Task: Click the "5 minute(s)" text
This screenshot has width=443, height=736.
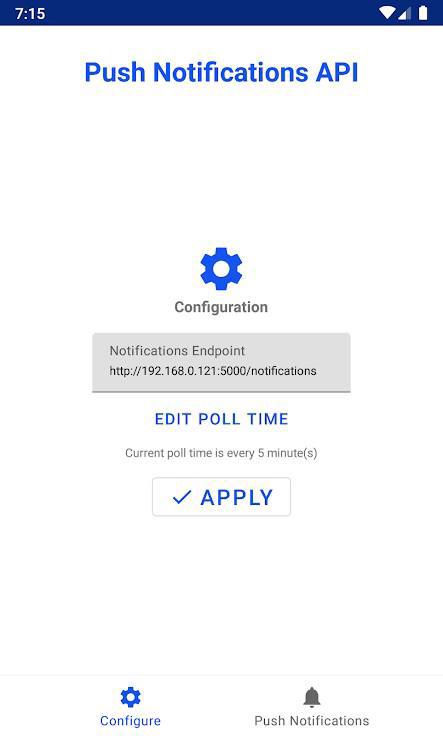Action: click(288, 453)
